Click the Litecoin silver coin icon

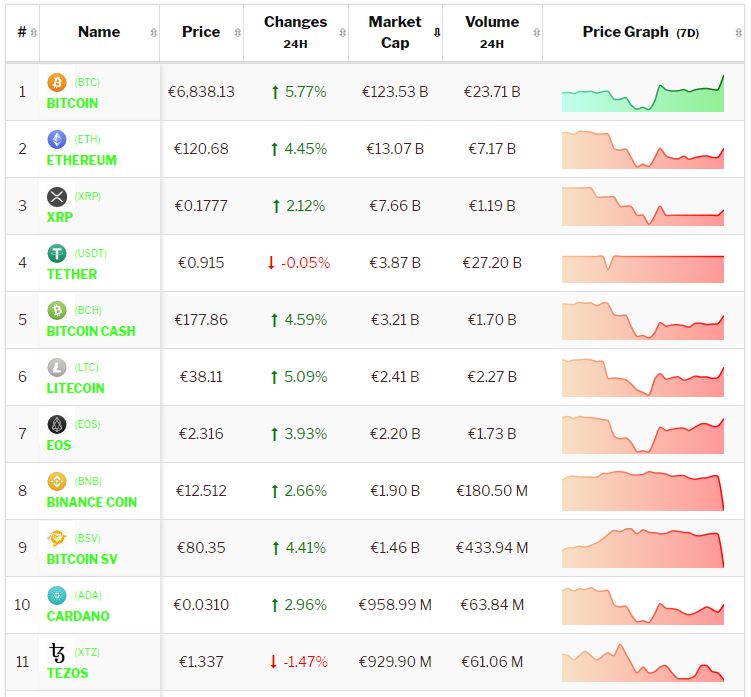click(57, 368)
